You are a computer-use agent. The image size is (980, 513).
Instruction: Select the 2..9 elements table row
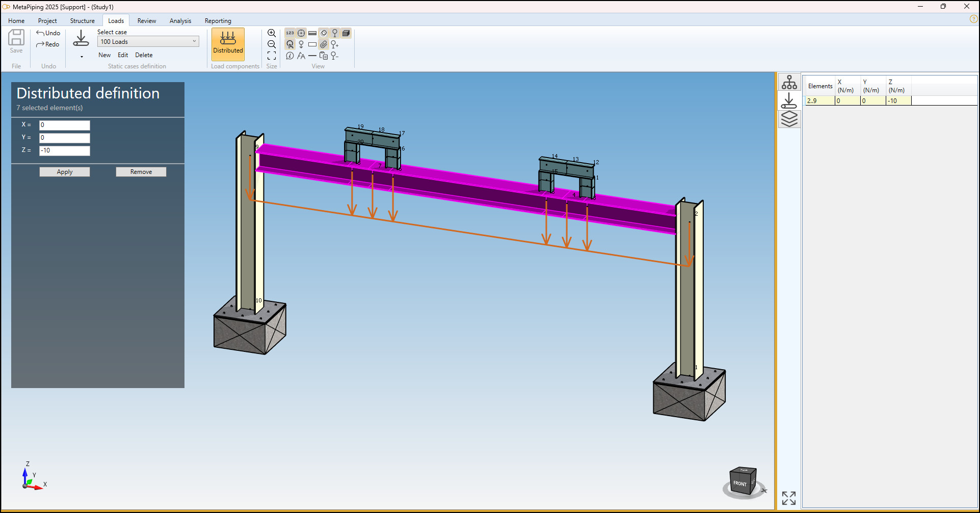819,101
